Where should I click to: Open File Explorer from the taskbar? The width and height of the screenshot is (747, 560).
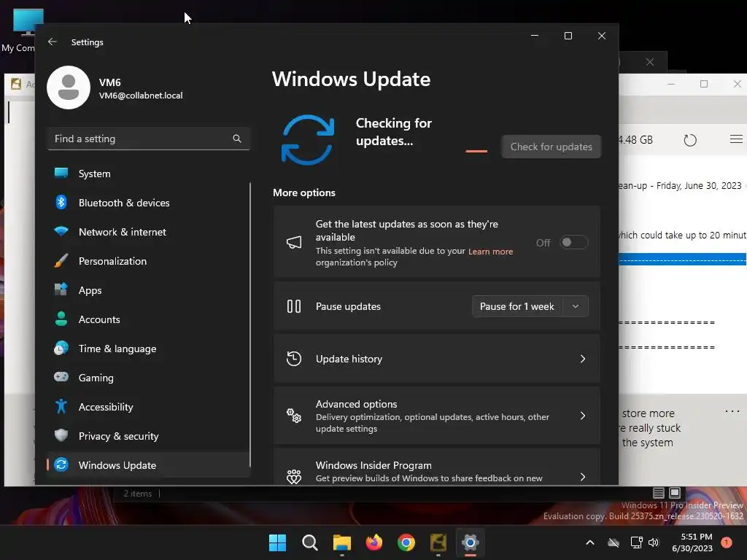[341, 542]
